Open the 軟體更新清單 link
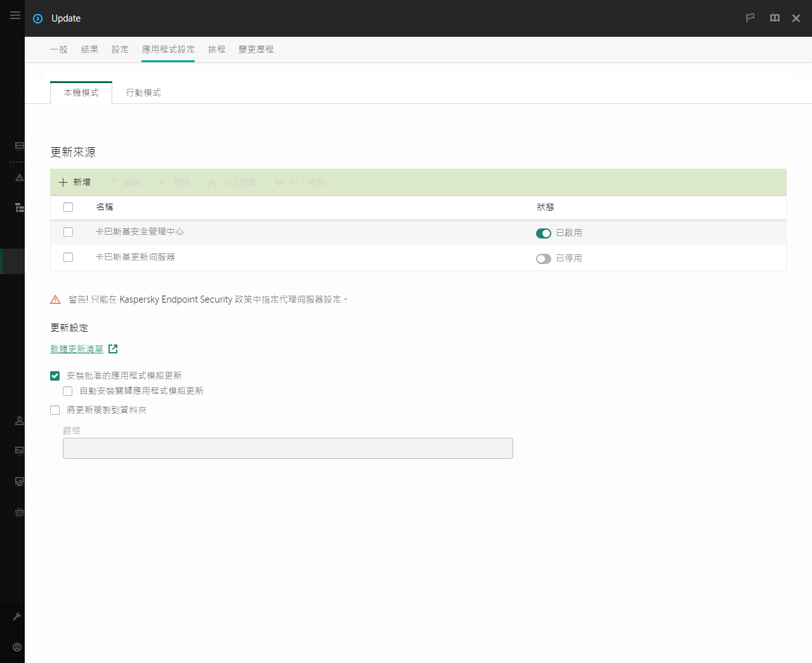The height and width of the screenshot is (663, 812). click(76, 348)
